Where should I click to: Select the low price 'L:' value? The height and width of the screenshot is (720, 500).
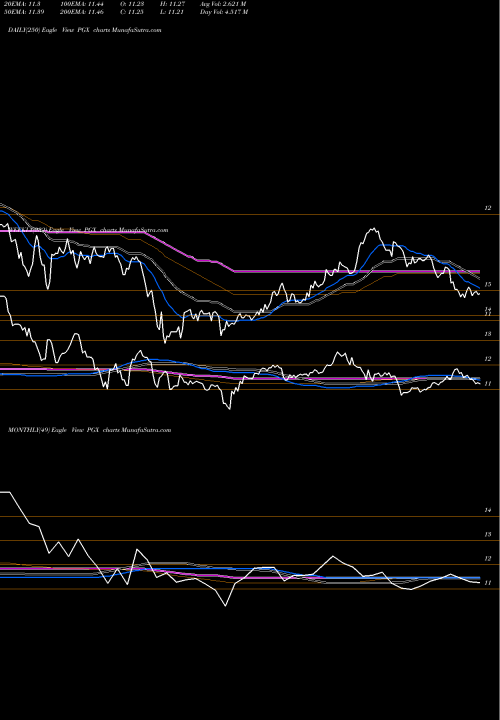(172, 12)
